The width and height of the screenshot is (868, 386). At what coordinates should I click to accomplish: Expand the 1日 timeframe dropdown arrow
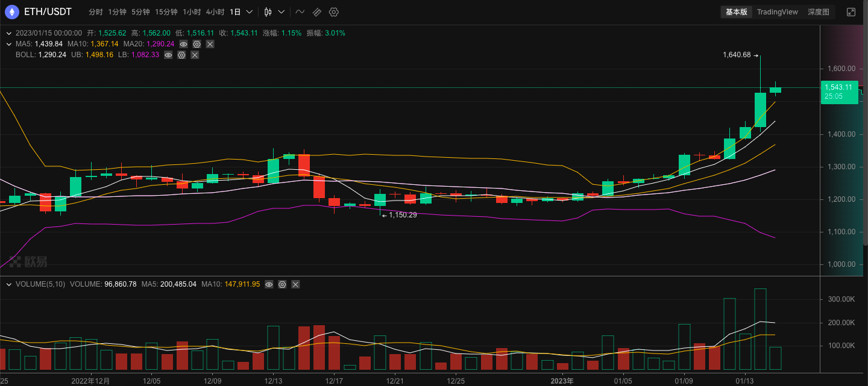click(x=250, y=12)
